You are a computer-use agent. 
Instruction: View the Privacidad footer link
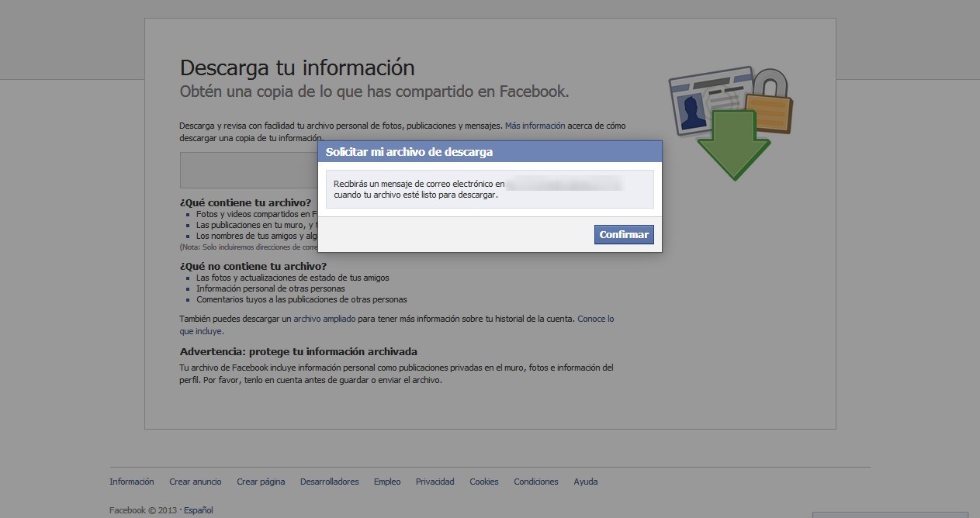pos(435,482)
